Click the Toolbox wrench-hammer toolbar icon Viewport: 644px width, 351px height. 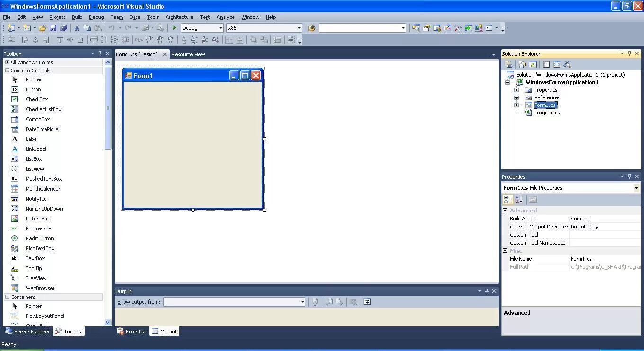[x=458, y=28]
